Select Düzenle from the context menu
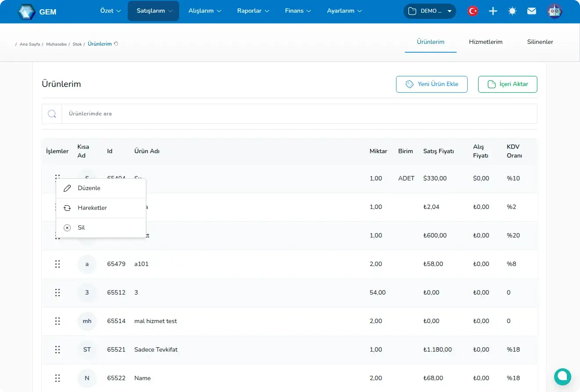Image resolution: width=580 pixels, height=392 pixels. coord(89,188)
